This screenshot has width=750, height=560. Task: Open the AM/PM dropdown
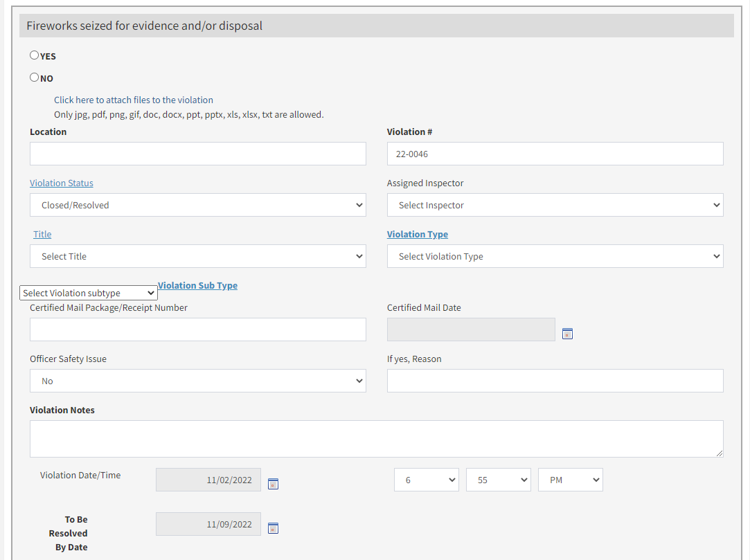coord(571,480)
